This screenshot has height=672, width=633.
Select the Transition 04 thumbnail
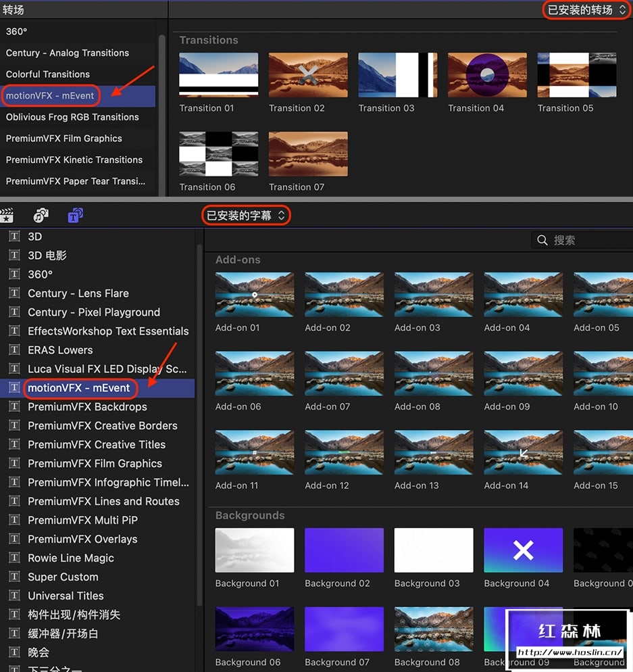(x=487, y=75)
